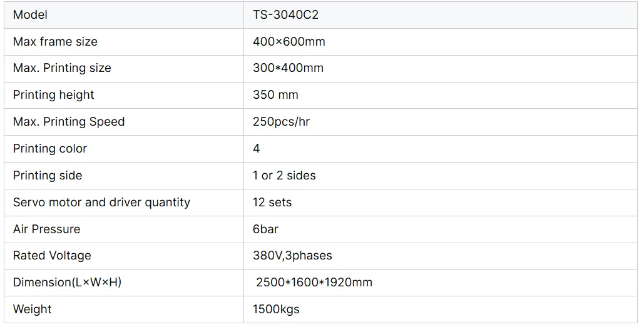
Task: Select the Max frame size label
Action: click(x=55, y=42)
